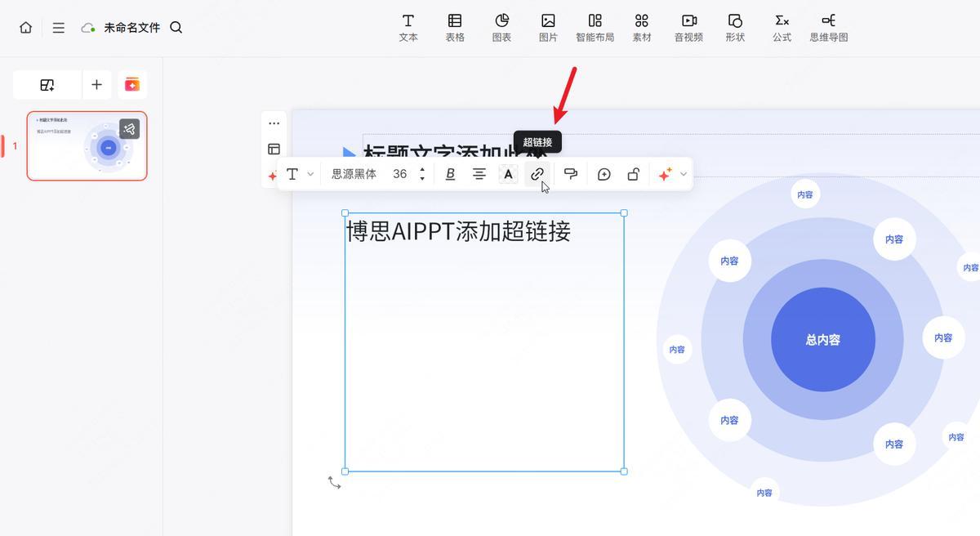
Task: Expand the AI sparkle dropdown arrow
Action: click(684, 173)
